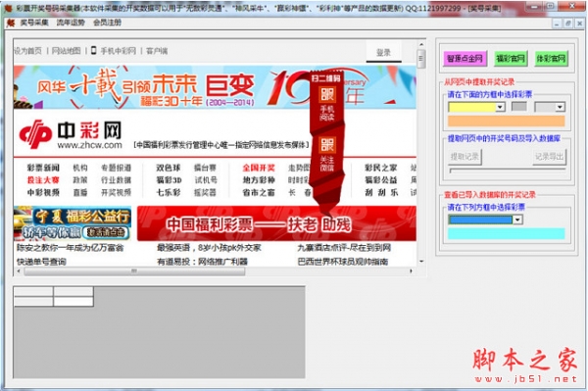588x391 pixels.
Task: Click 设为首页 link
Action: [x=27, y=51]
